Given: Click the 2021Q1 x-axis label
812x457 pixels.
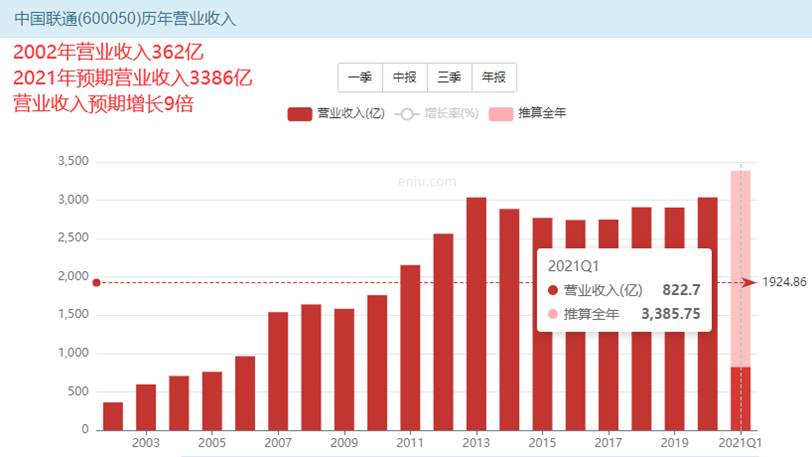Looking at the screenshot, I should [740, 443].
